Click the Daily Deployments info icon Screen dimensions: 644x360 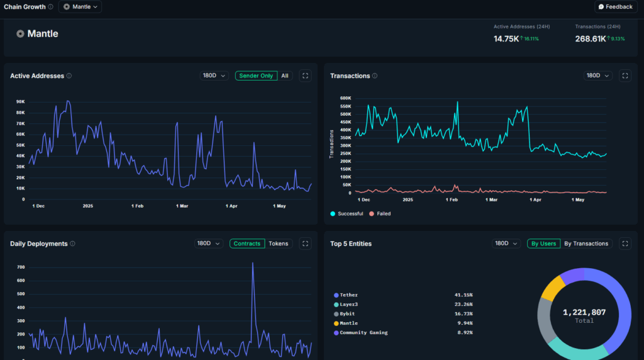tap(72, 244)
